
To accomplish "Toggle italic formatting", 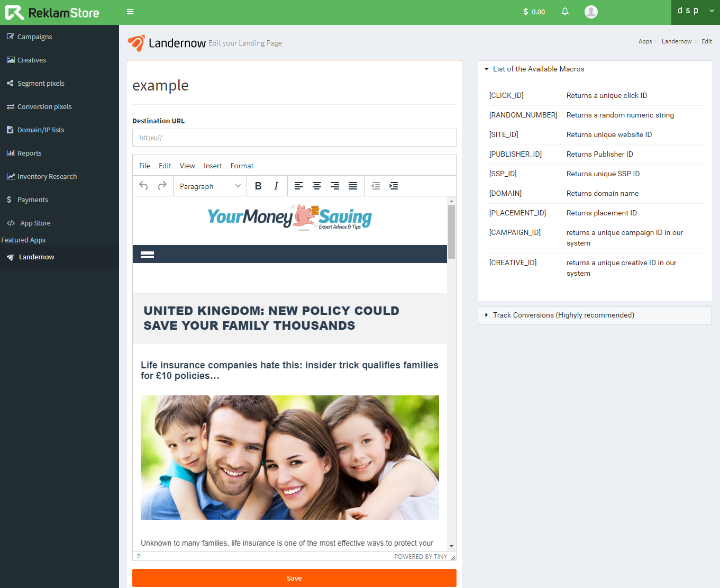I will [x=276, y=186].
